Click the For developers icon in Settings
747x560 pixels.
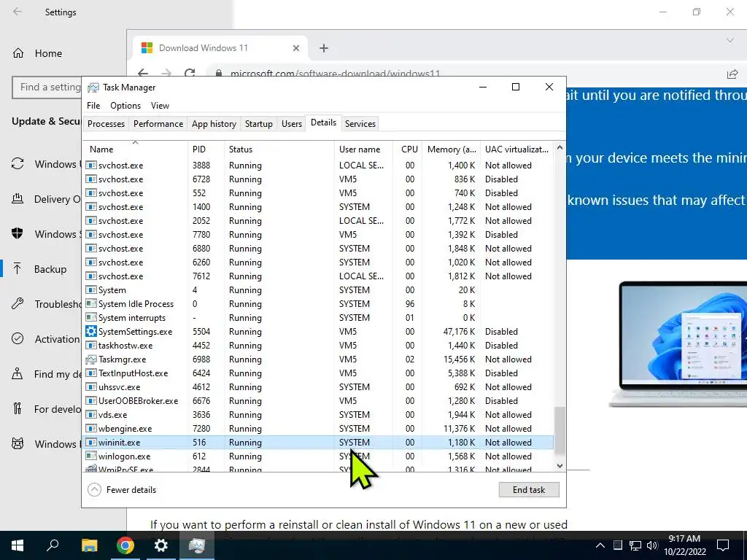[x=18, y=408]
